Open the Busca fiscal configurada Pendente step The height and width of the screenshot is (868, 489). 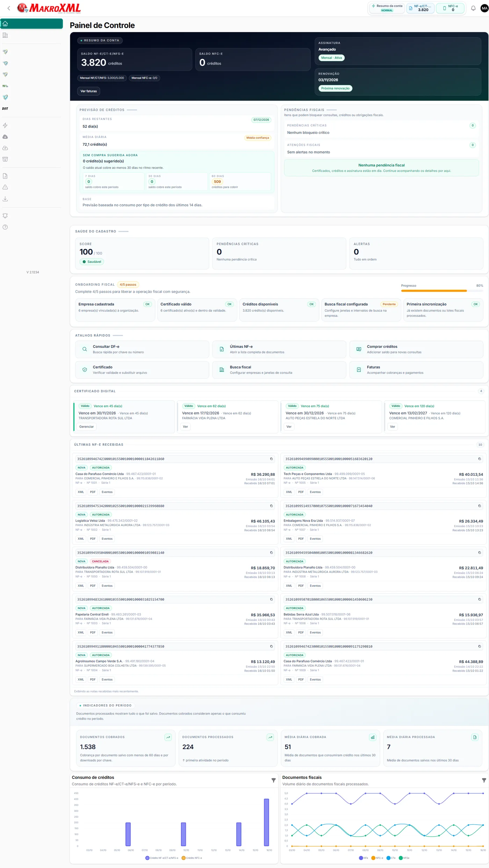[361, 310]
